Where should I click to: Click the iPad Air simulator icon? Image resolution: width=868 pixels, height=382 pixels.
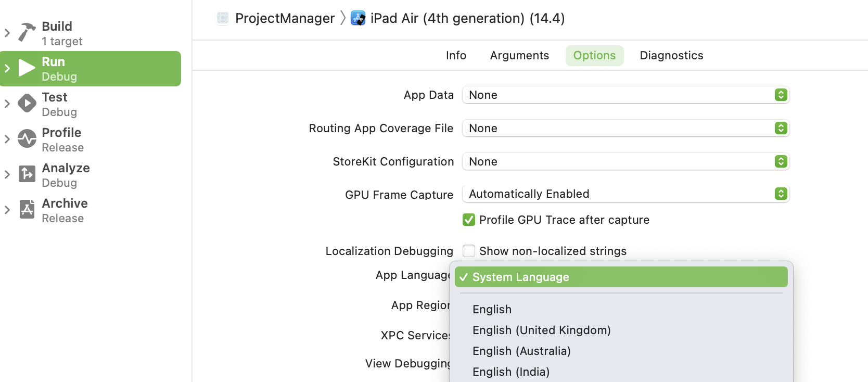point(358,18)
